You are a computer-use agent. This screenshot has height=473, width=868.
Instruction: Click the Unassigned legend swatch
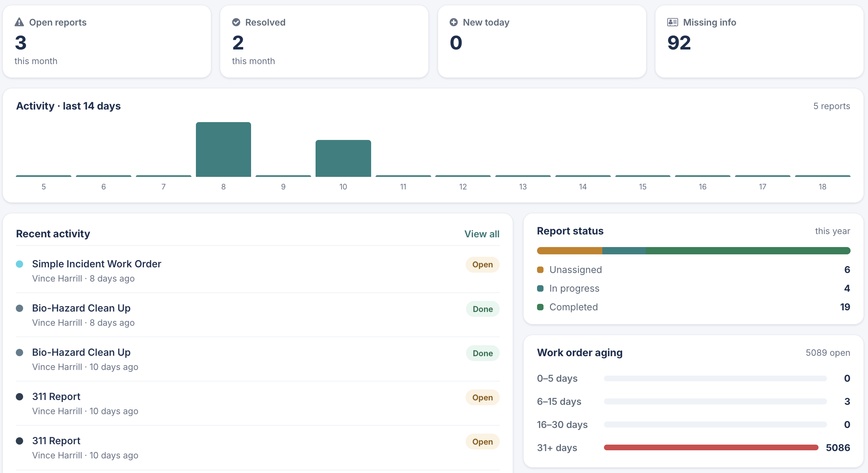(x=540, y=270)
